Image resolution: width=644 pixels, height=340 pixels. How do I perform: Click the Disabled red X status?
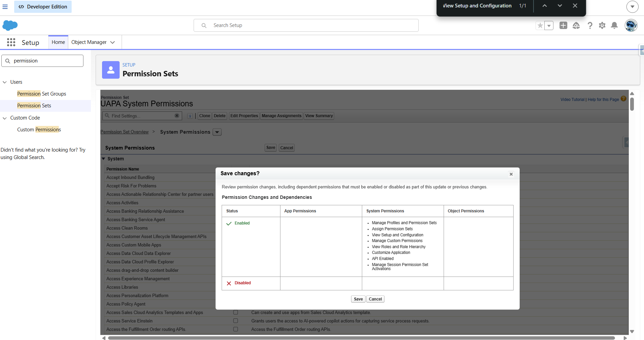click(239, 283)
